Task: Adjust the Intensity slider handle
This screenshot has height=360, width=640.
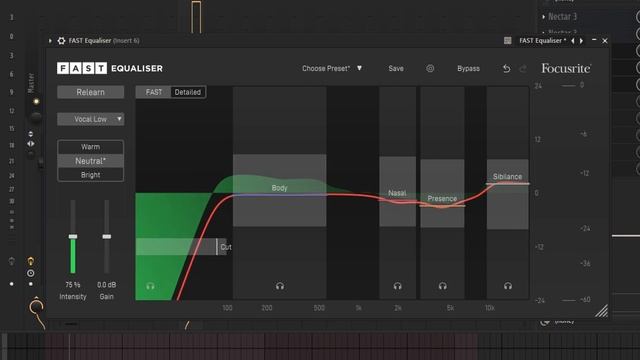Action: tap(73, 237)
